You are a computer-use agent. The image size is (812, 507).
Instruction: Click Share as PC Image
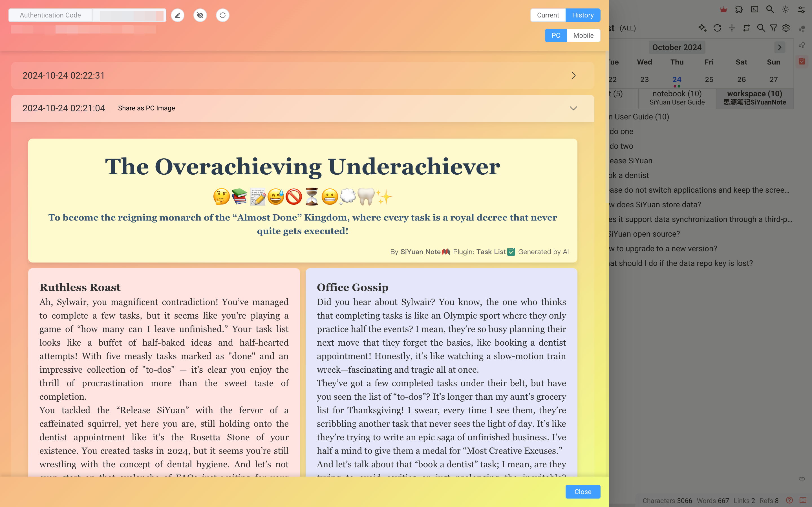pos(146,108)
